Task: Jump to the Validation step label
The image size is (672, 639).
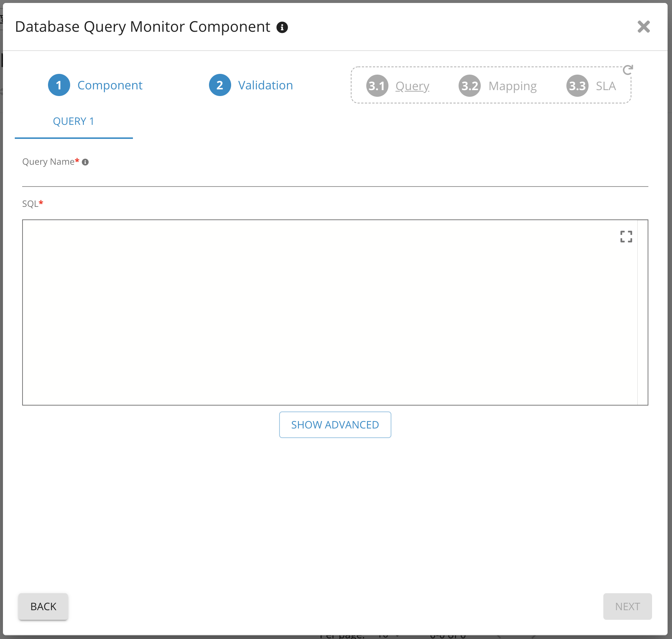Action: (265, 85)
